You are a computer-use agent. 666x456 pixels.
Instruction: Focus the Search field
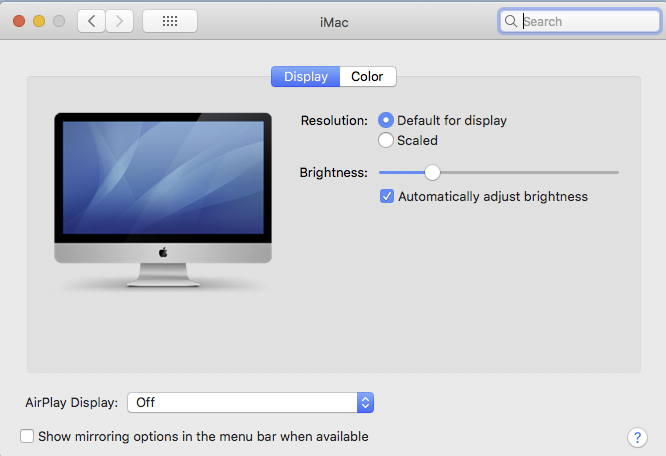point(580,21)
